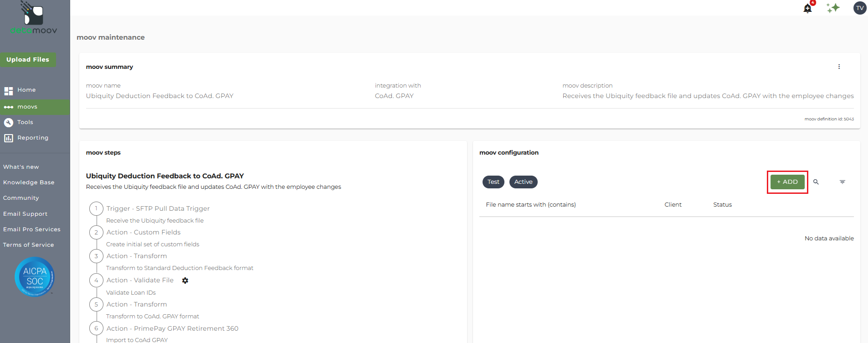Click 'Validate Loan IDs' description
The width and height of the screenshot is (868, 343).
coord(131,293)
